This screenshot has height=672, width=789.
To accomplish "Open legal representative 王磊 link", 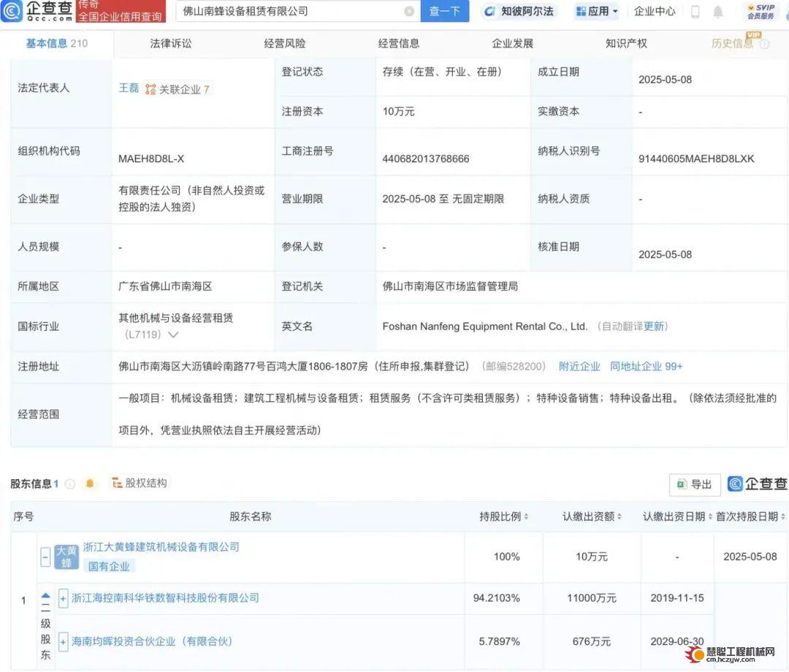I will point(129,88).
